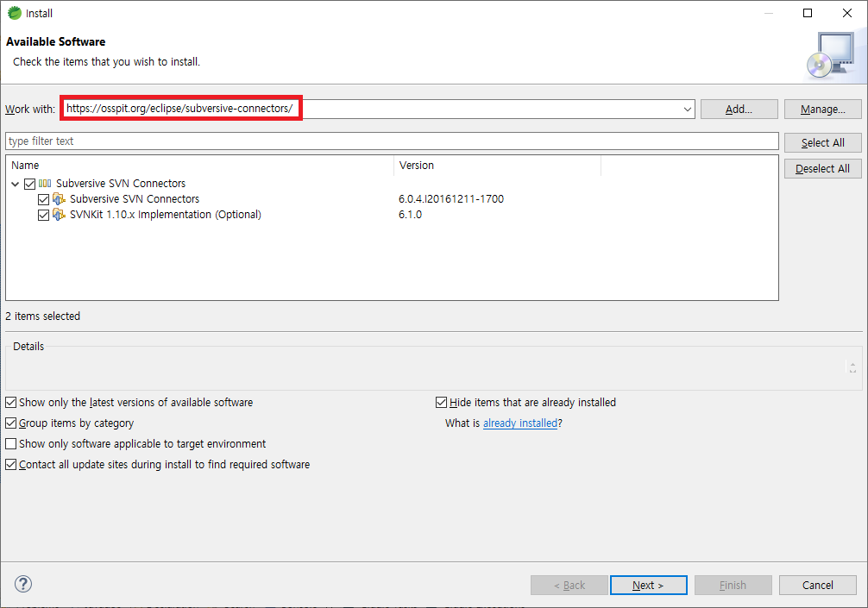The height and width of the screenshot is (608, 868).
Task: Click the type filter text field
Action: click(x=392, y=141)
